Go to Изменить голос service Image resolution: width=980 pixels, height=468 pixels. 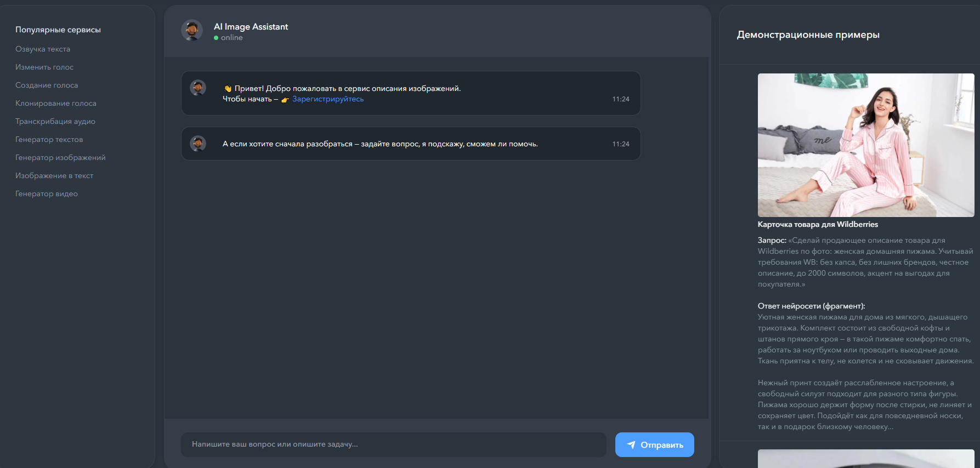point(44,67)
